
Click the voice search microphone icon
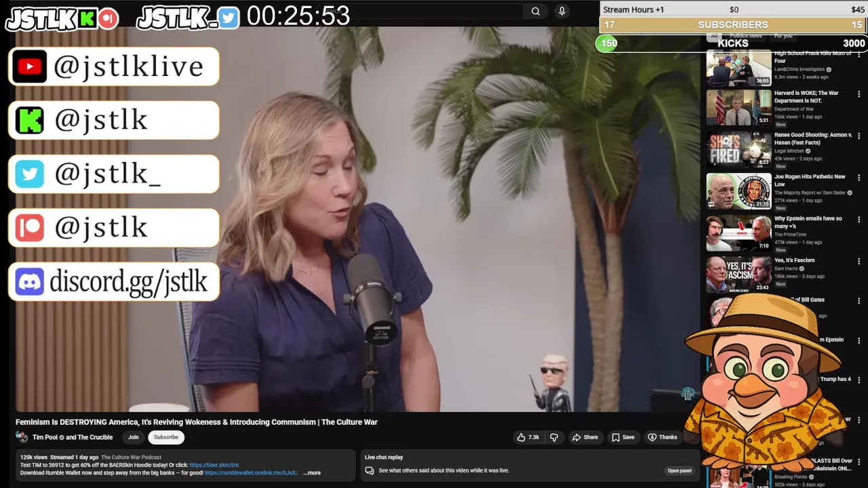click(x=561, y=11)
